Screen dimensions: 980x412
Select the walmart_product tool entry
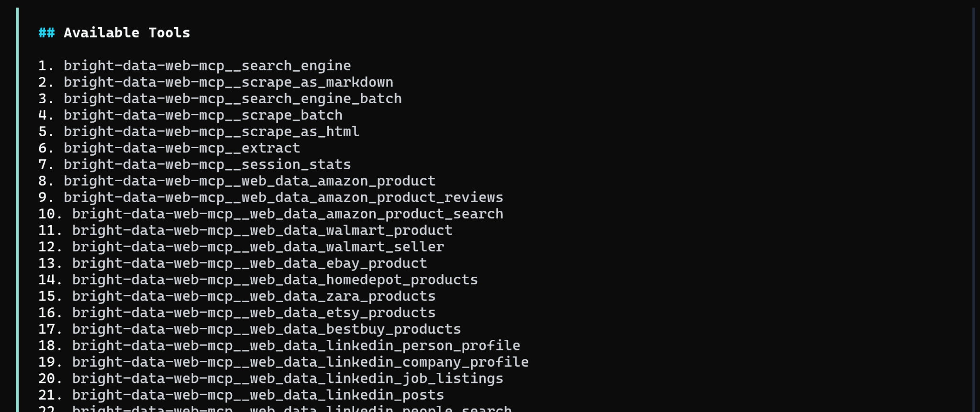262,230
